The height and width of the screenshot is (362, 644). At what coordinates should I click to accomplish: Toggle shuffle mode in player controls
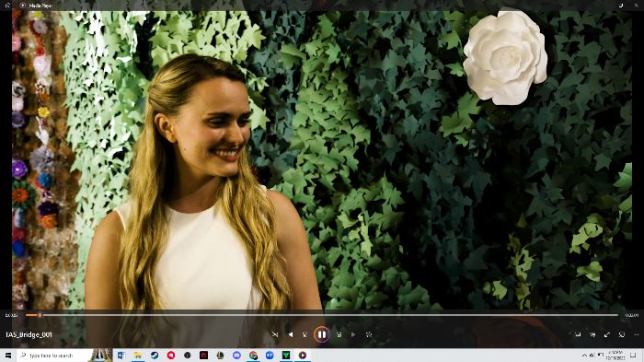(275, 335)
